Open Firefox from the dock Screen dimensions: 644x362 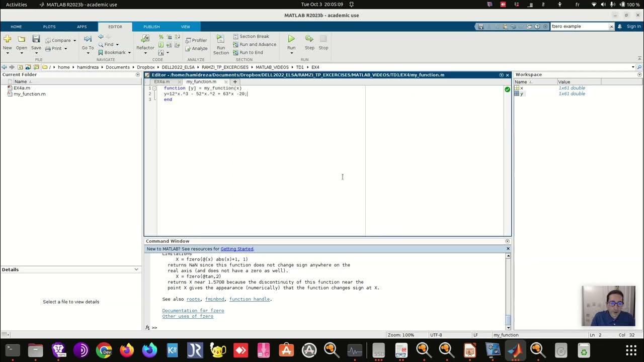127,350
